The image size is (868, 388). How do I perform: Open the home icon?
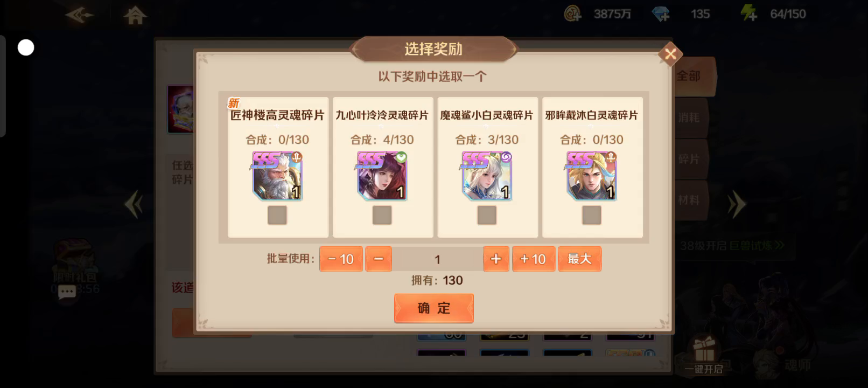[x=135, y=15]
